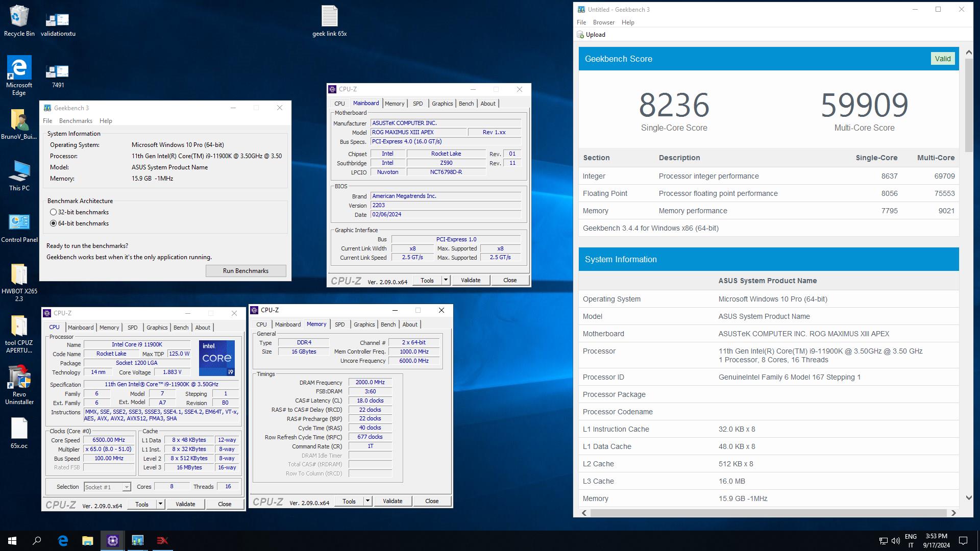Image resolution: width=980 pixels, height=551 pixels.
Task: Open tool CPUZ APERTU... folder icon
Action: [x=19, y=334]
